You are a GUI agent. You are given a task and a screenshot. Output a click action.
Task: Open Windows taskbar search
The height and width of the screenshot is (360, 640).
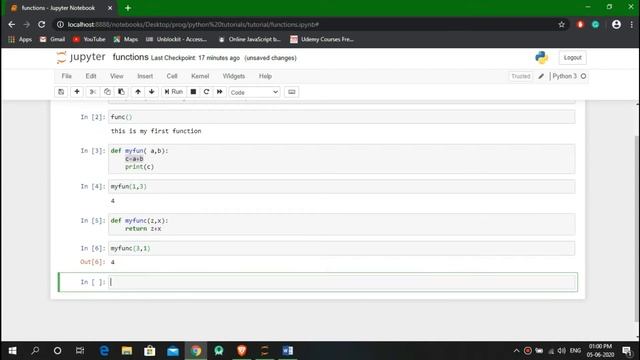pyautogui.click(x=35, y=351)
